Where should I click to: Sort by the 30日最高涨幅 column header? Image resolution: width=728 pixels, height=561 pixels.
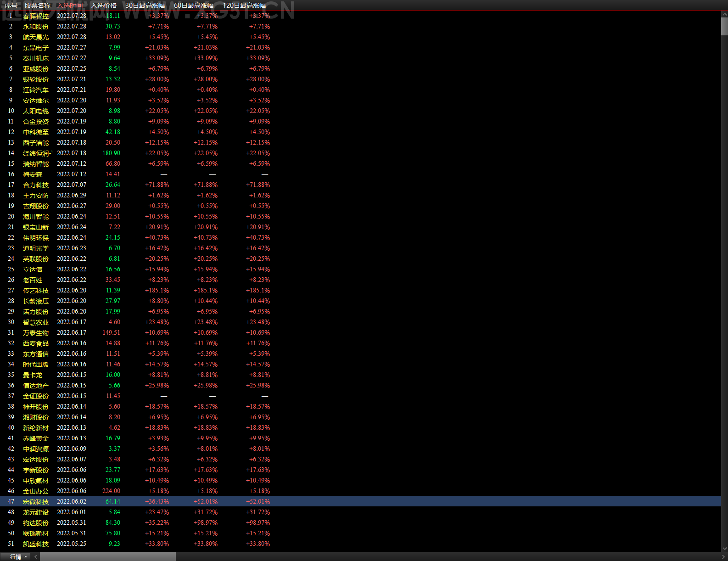point(145,6)
